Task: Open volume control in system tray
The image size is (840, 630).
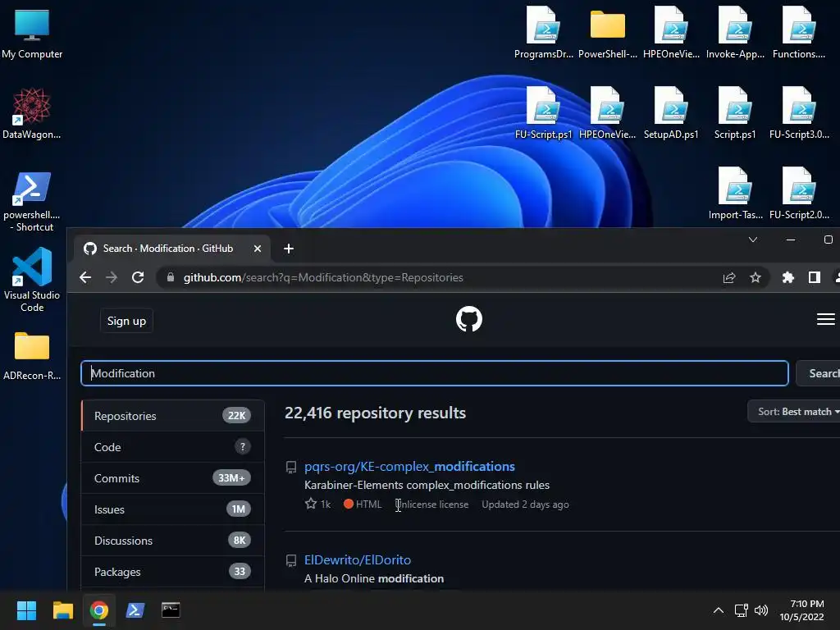Action: coord(760,610)
